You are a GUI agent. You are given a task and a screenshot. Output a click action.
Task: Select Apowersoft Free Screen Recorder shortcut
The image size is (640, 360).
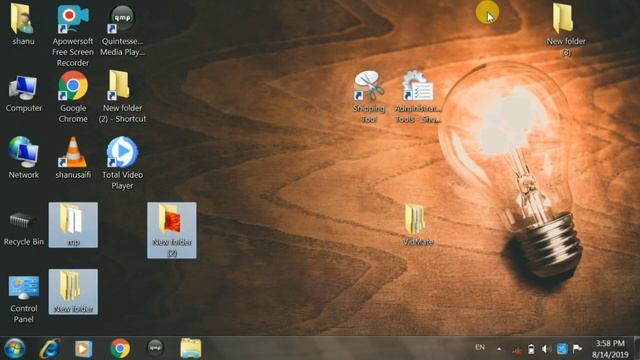[73, 35]
